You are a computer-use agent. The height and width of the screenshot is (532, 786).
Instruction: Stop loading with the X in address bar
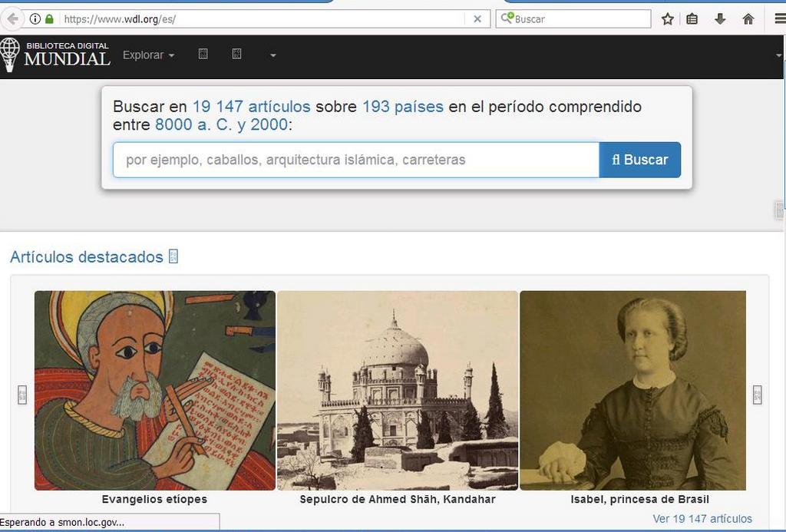click(477, 19)
